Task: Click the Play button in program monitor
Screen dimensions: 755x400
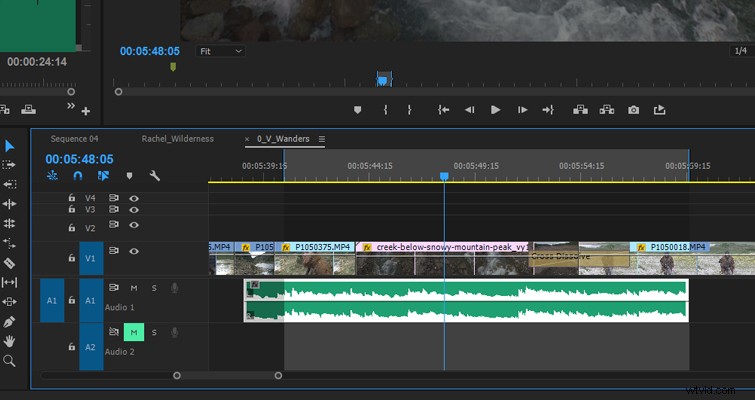Action: [495, 110]
